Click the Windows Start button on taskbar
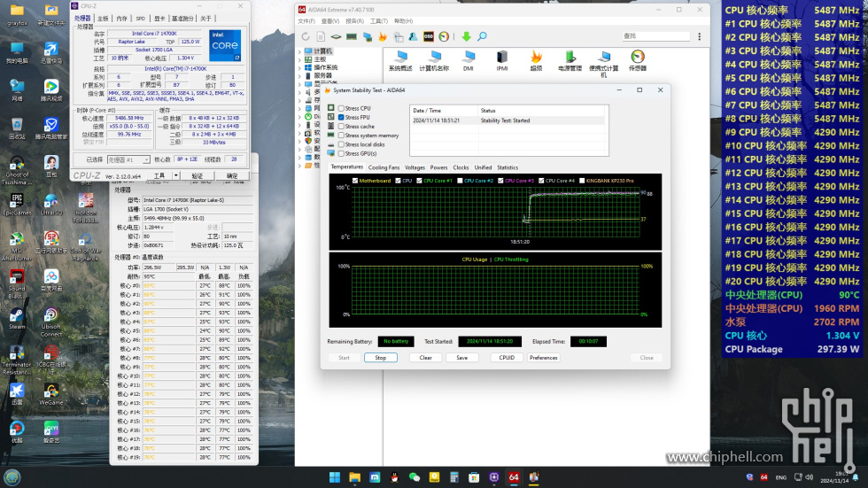Viewport: 868px width, 488px height. pyautogui.click(x=335, y=477)
